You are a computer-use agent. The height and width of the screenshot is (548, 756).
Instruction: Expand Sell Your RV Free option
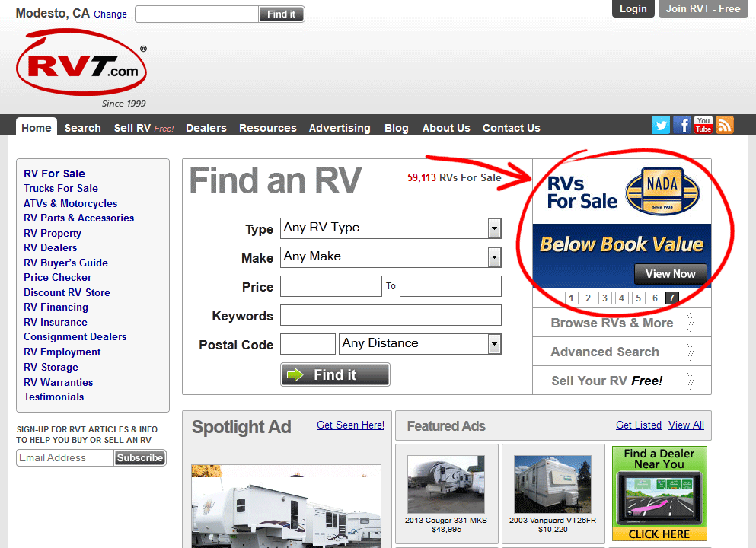pyautogui.click(x=622, y=381)
